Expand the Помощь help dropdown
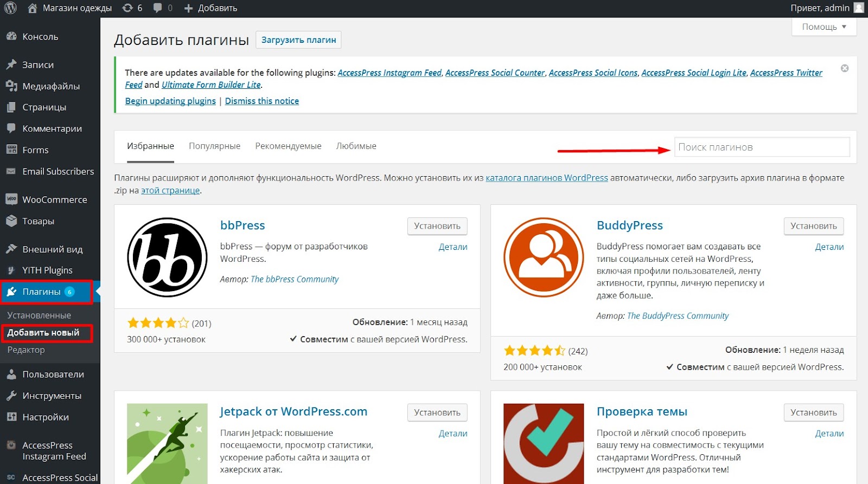 coord(824,27)
